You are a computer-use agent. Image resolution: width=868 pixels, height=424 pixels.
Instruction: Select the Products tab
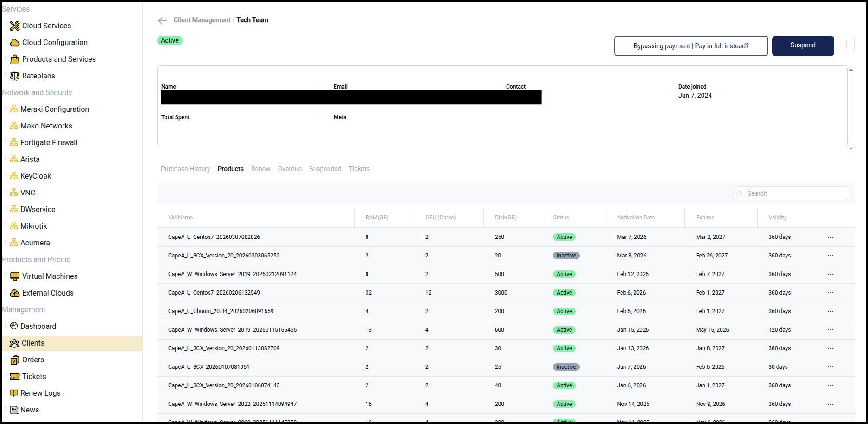230,169
